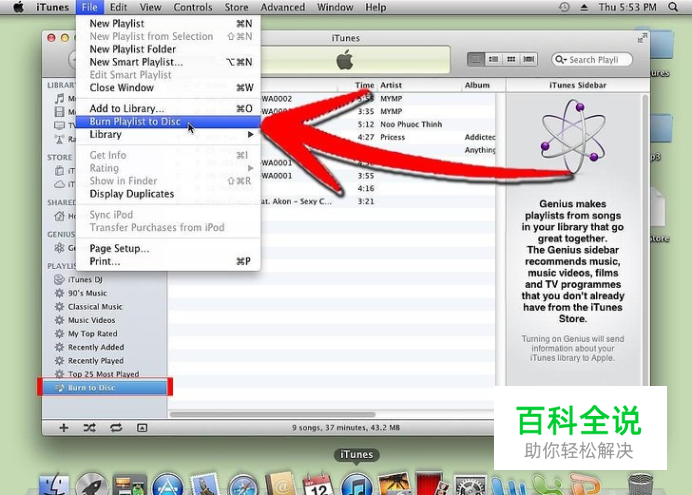Open Finder from the Dock
The image size is (692, 495).
coord(54,485)
